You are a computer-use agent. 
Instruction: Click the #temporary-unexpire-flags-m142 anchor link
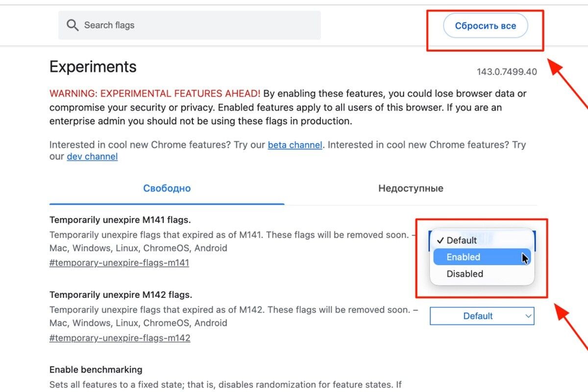coord(120,338)
